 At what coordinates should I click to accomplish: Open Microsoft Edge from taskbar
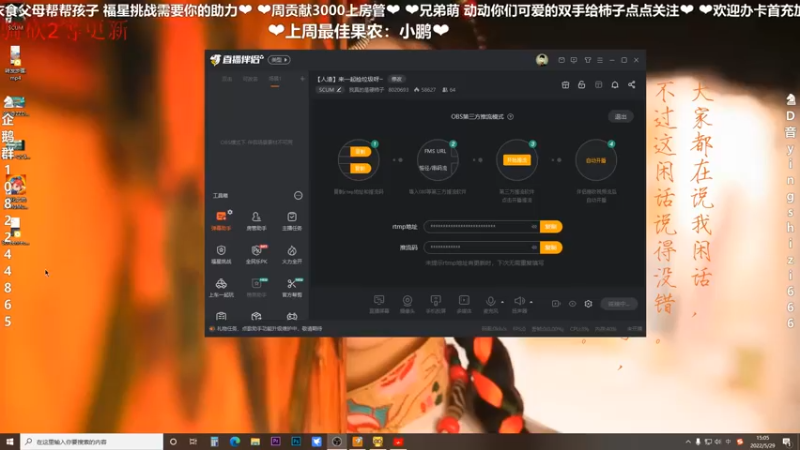coord(235,442)
